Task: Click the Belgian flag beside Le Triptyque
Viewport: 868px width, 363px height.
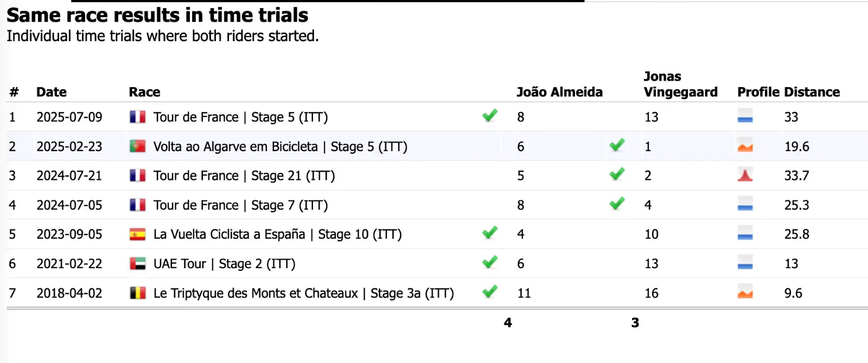Action: point(137,293)
